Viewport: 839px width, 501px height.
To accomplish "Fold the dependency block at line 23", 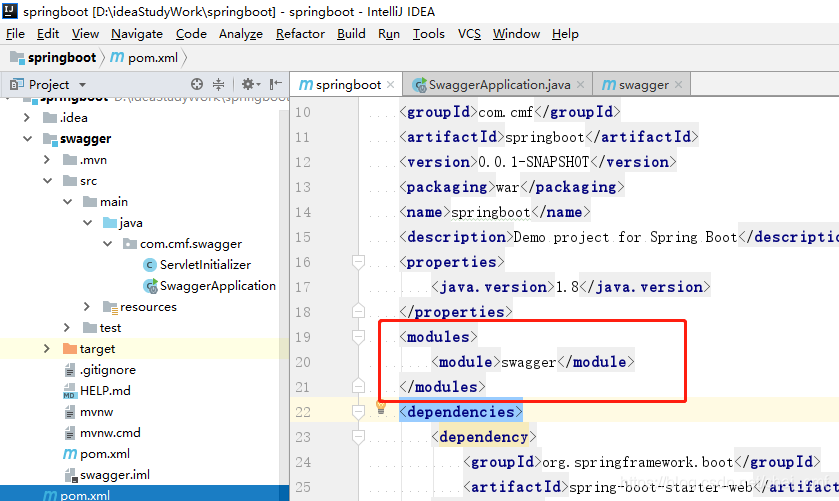I will [x=359, y=437].
